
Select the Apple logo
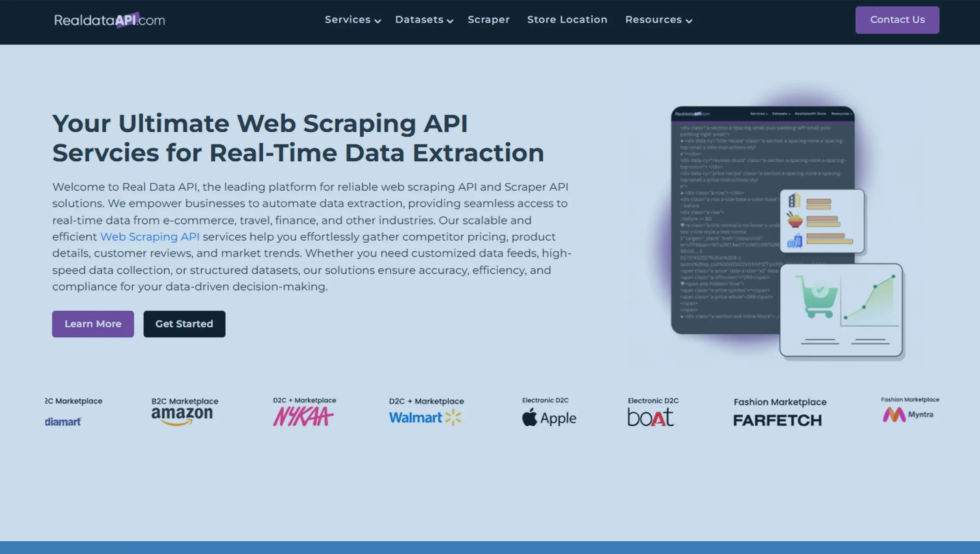click(549, 418)
